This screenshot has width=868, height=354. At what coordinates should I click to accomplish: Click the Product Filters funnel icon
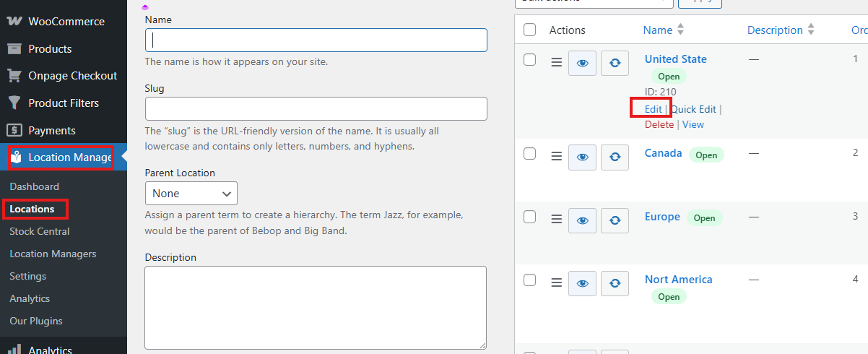(x=14, y=103)
